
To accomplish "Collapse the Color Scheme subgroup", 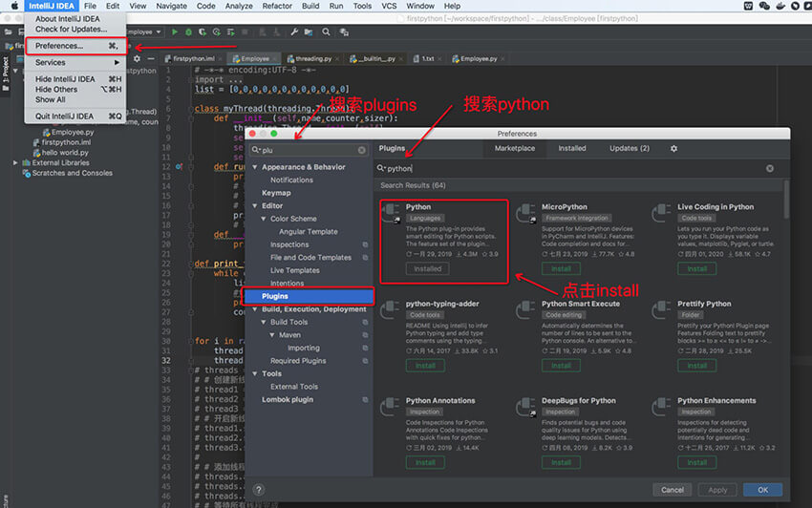I will [263, 219].
